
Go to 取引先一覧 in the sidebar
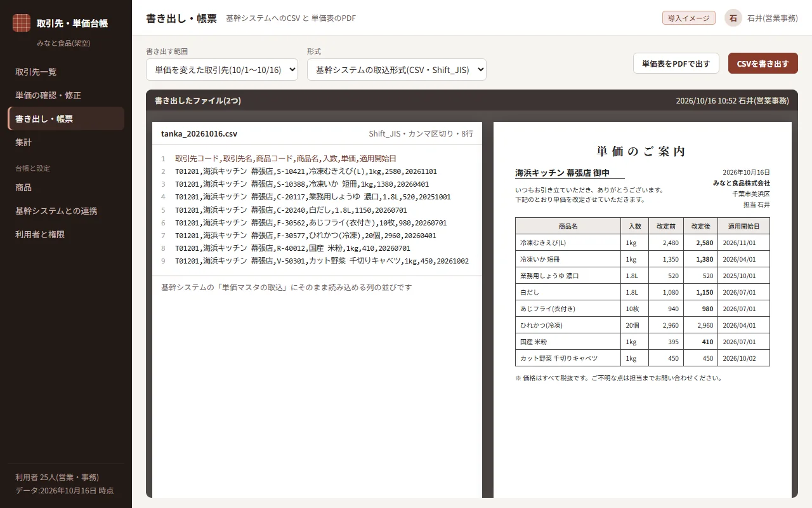coord(66,72)
